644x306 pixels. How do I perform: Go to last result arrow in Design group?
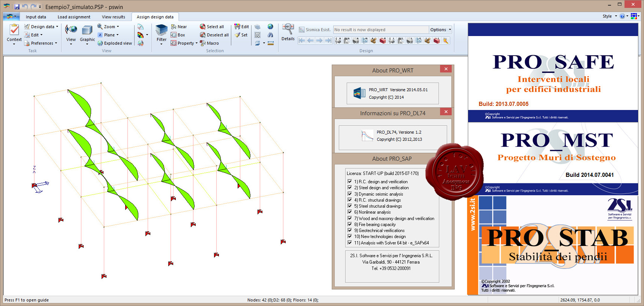tap(328, 41)
